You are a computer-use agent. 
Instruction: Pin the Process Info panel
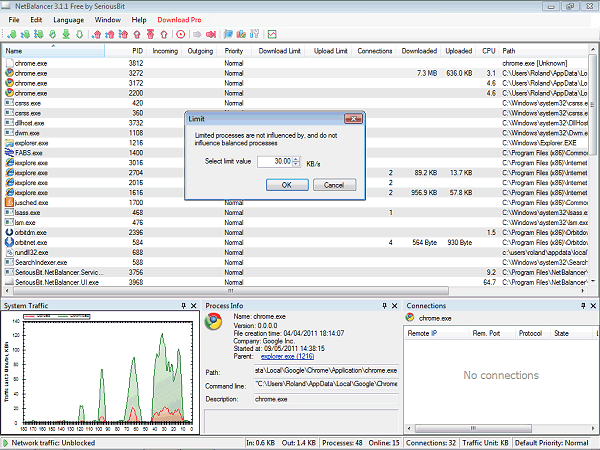[385, 305]
